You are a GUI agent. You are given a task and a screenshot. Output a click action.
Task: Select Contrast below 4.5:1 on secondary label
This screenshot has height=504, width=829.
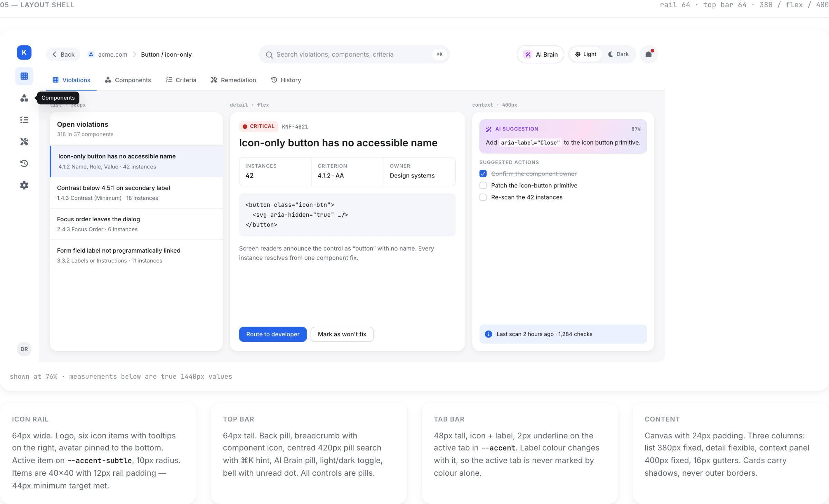point(136,193)
